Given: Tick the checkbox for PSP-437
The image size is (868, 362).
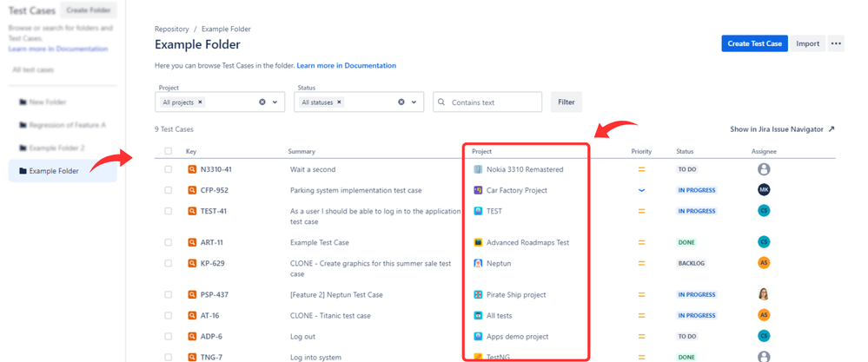Looking at the screenshot, I should coord(169,294).
